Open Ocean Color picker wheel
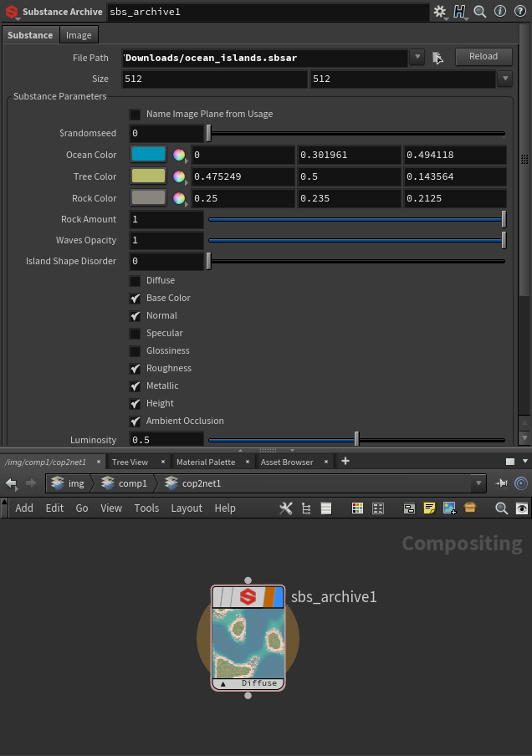 coord(179,155)
